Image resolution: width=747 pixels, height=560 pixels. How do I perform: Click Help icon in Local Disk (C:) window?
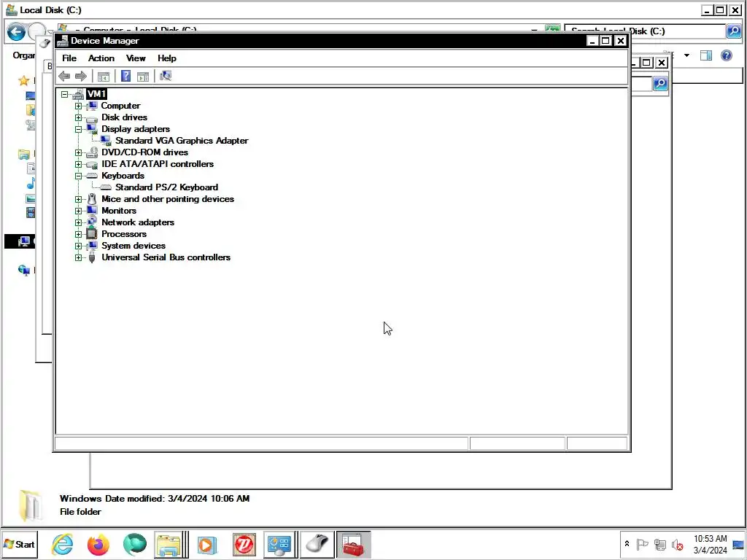726,55
